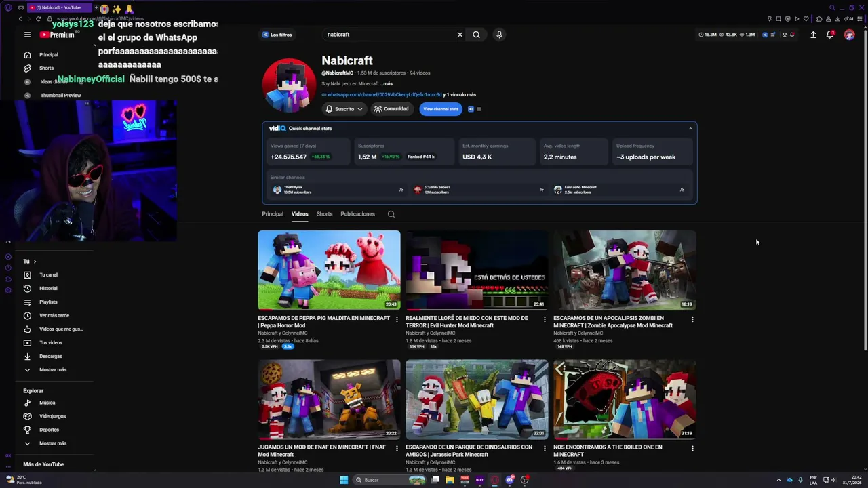Open weather widget on taskbar
The height and width of the screenshot is (488, 868).
24,480
